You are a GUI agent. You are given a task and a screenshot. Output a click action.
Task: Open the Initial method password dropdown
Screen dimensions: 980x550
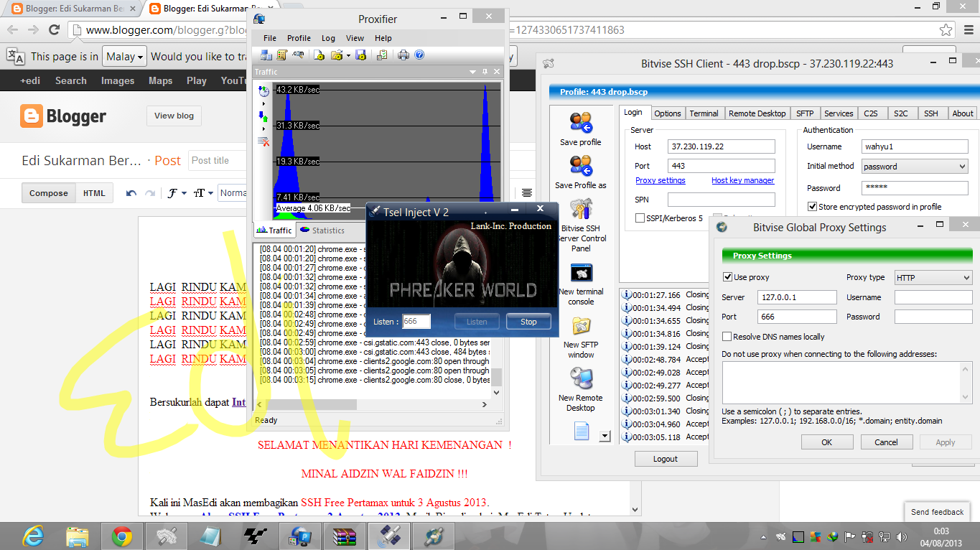[915, 167]
